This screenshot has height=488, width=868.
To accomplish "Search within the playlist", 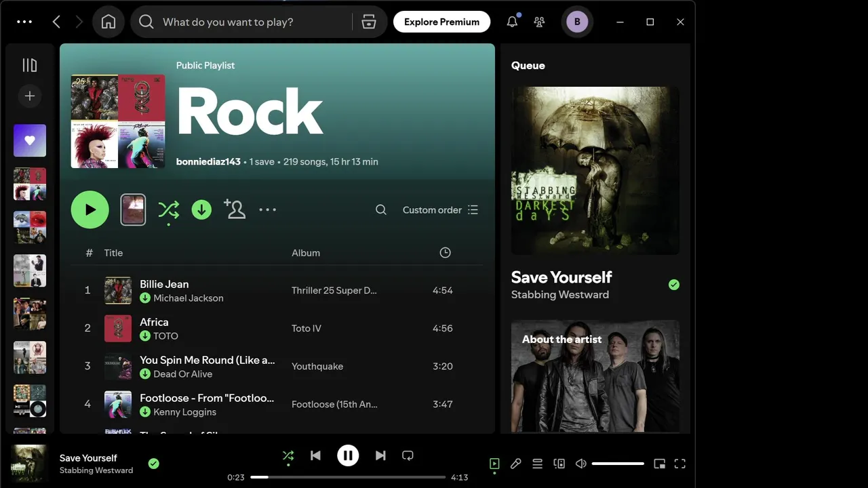I will point(381,210).
